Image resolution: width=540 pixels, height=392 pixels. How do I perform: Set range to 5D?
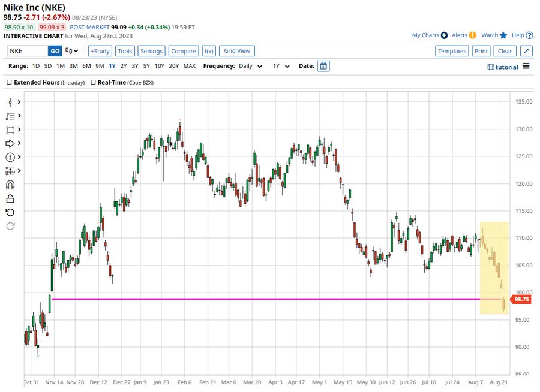(48, 66)
